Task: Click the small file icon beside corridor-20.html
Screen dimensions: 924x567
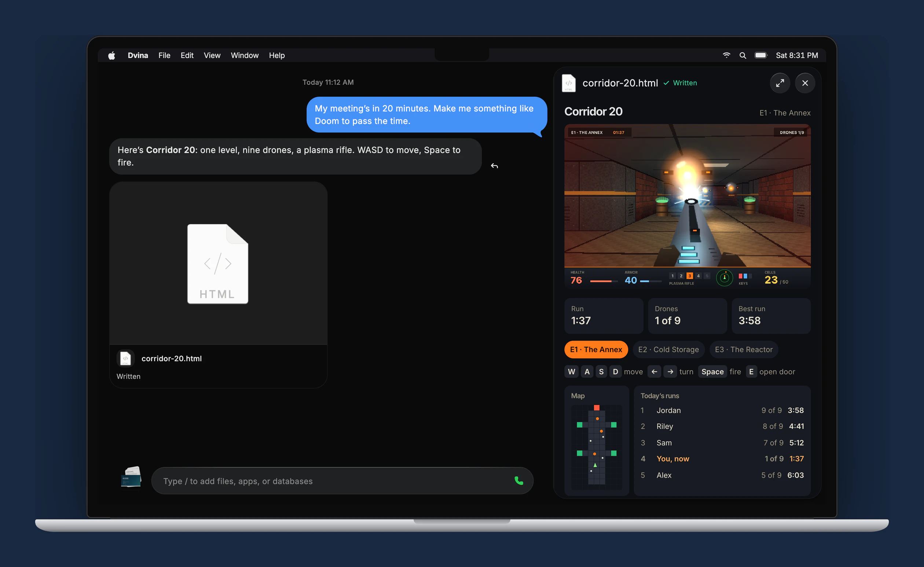Action: click(x=125, y=358)
